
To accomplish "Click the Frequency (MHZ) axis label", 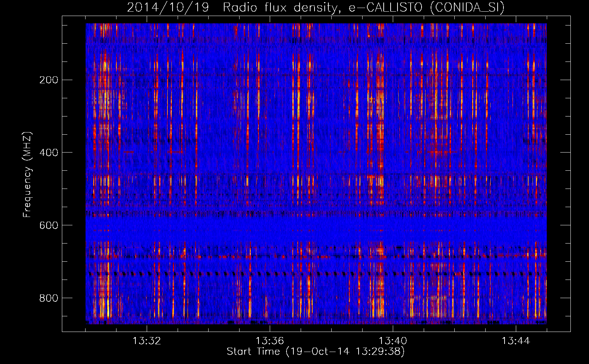I will [x=27, y=175].
